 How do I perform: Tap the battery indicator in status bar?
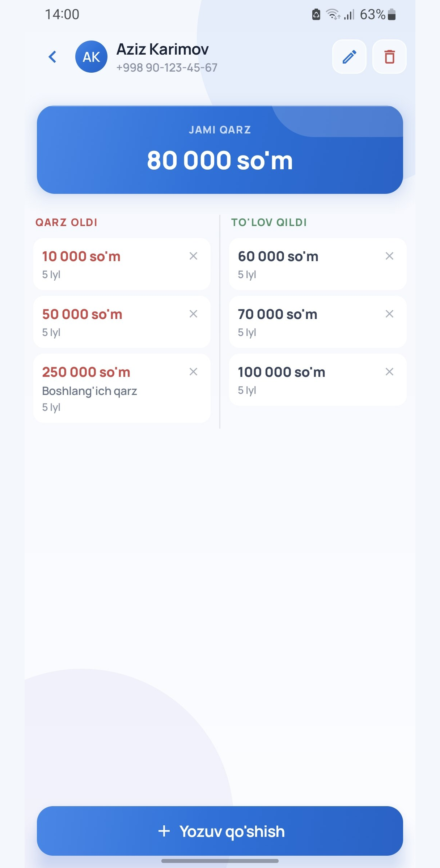[x=392, y=14]
